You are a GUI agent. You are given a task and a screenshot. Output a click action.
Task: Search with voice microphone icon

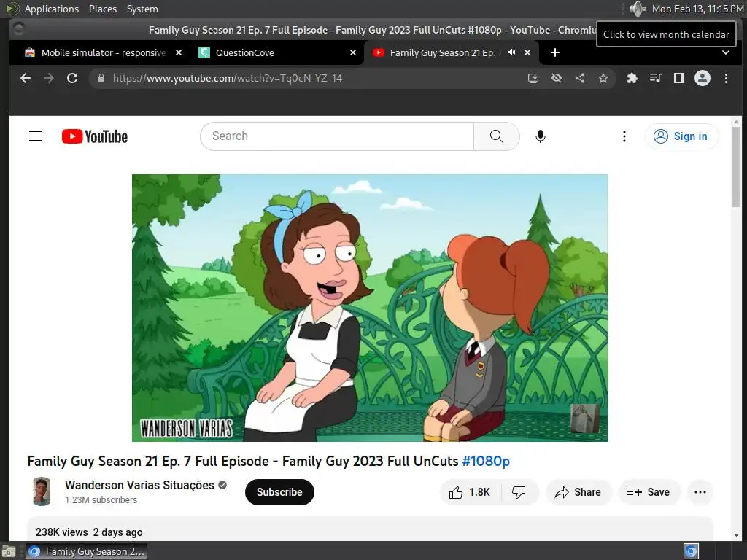(x=541, y=136)
